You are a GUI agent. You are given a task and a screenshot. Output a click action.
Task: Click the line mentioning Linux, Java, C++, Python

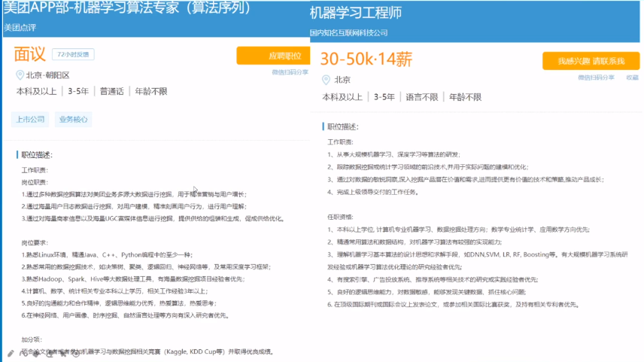pos(107,255)
